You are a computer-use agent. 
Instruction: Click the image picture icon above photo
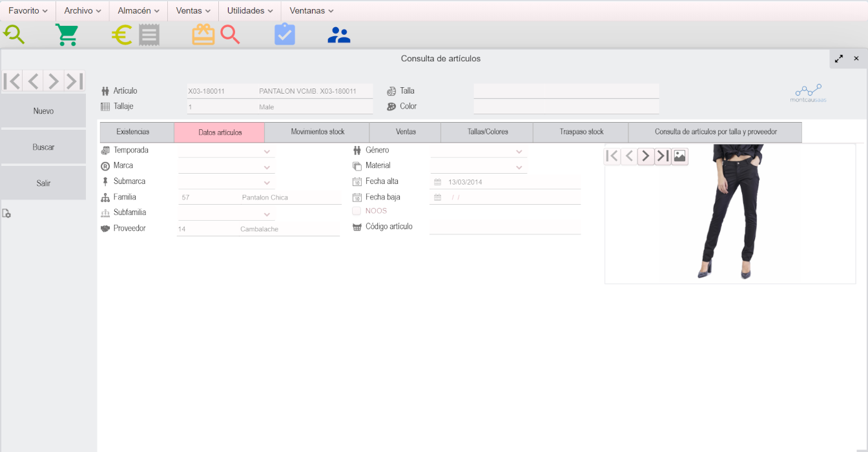pos(679,156)
